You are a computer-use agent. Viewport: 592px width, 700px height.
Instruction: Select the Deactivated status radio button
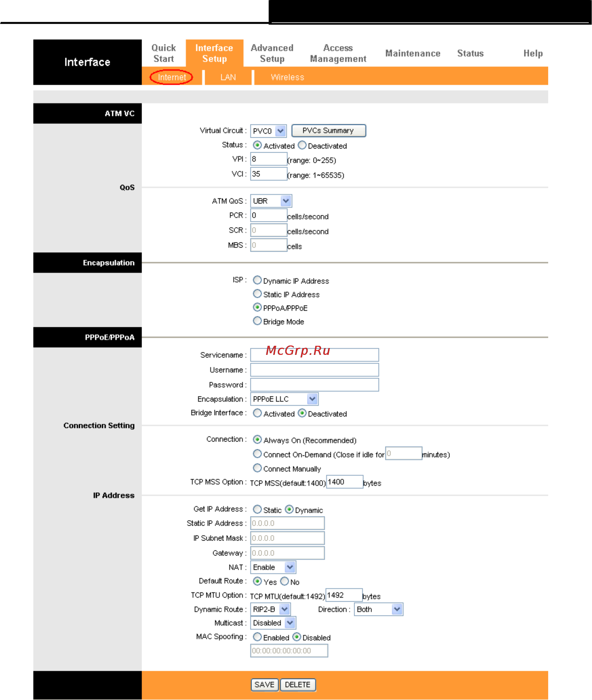coord(302,145)
